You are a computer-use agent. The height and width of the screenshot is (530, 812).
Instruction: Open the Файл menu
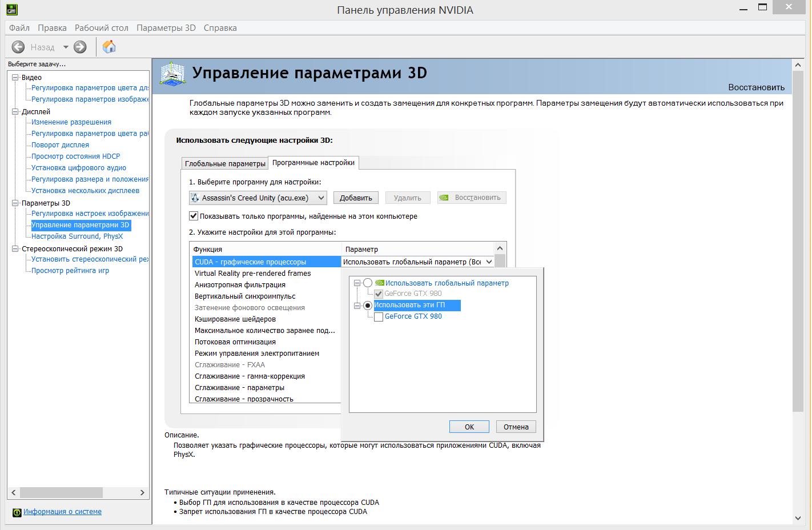coord(19,27)
